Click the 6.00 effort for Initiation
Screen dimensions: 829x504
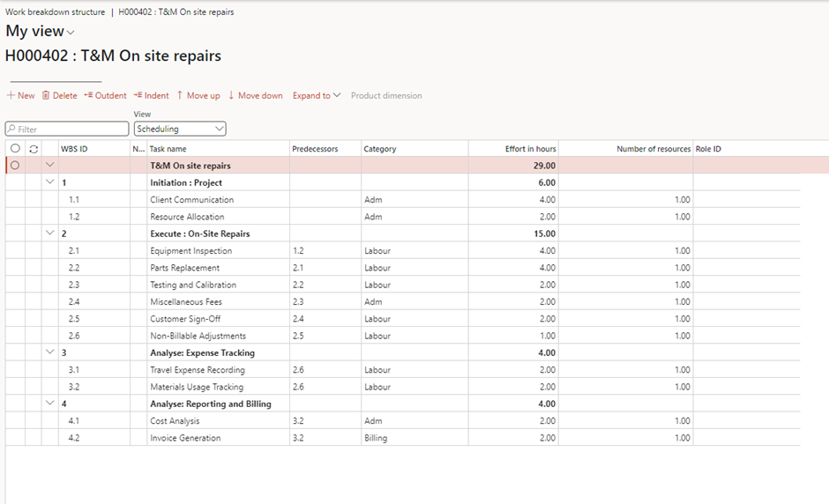pos(547,182)
